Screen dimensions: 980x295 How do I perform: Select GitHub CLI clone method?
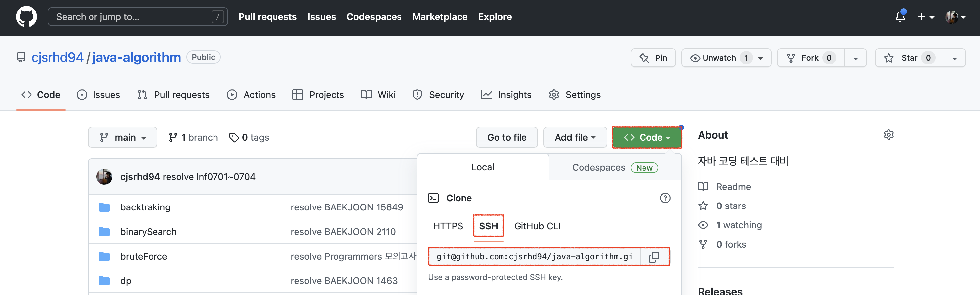point(537,226)
